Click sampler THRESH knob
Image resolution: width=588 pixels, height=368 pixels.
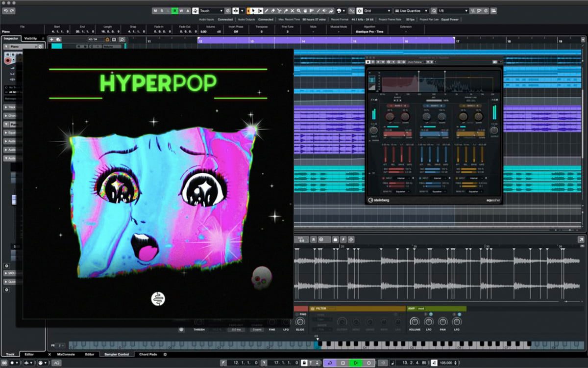(x=199, y=322)
